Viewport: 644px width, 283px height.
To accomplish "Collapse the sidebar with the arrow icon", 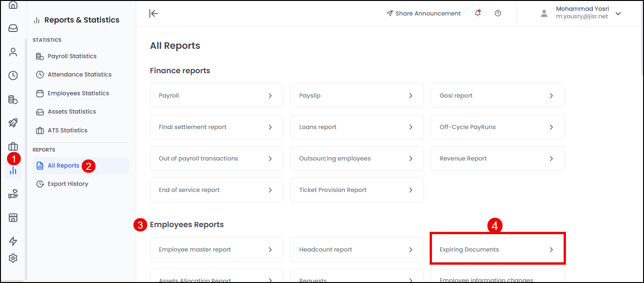I will 153,13.
